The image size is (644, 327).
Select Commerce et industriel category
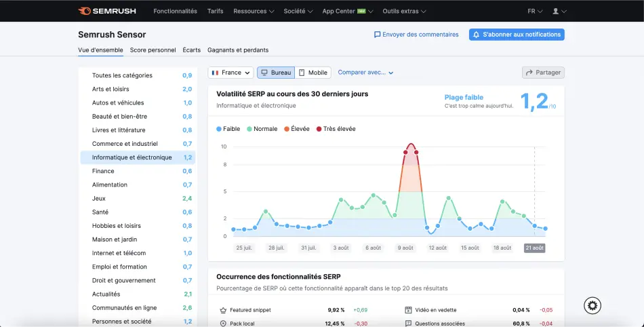click(138, 144)
